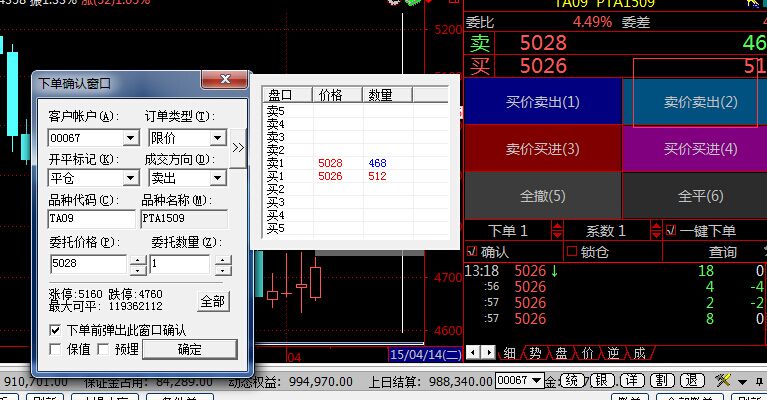Click the 确定 confirm button
Image resolution: width=767 pixels, height=400 pixels.
[189, 349]
